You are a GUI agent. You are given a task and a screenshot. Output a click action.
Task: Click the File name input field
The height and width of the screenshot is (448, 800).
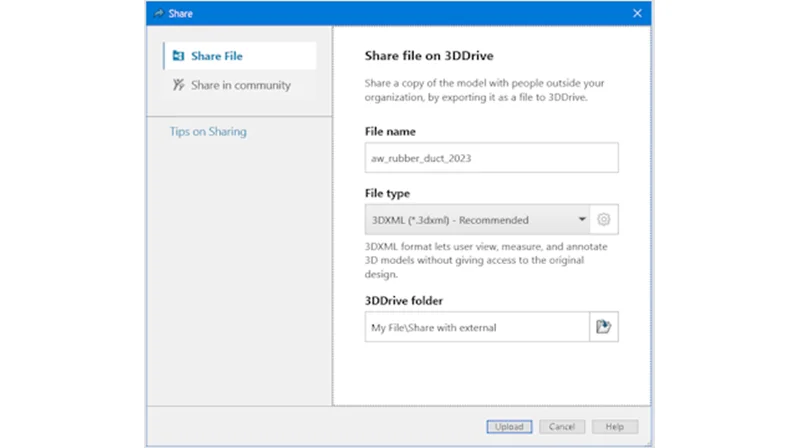point(491,158)
